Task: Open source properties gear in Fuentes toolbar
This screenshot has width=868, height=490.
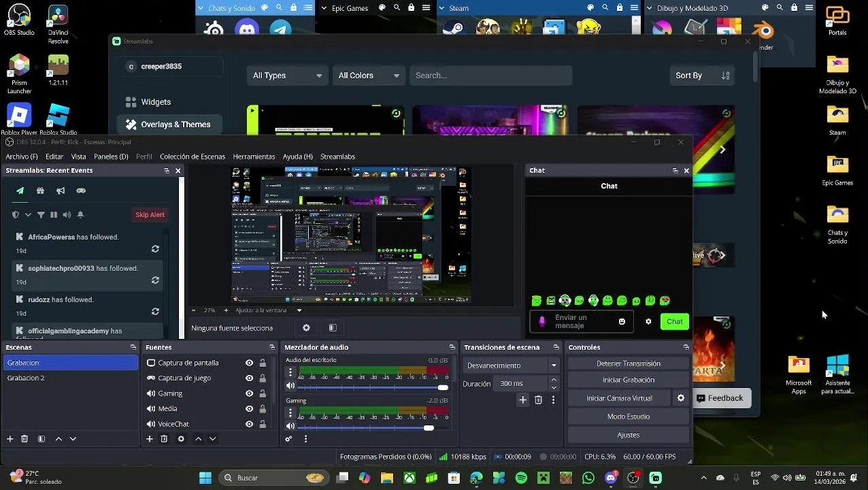Action: coord(181,439)
